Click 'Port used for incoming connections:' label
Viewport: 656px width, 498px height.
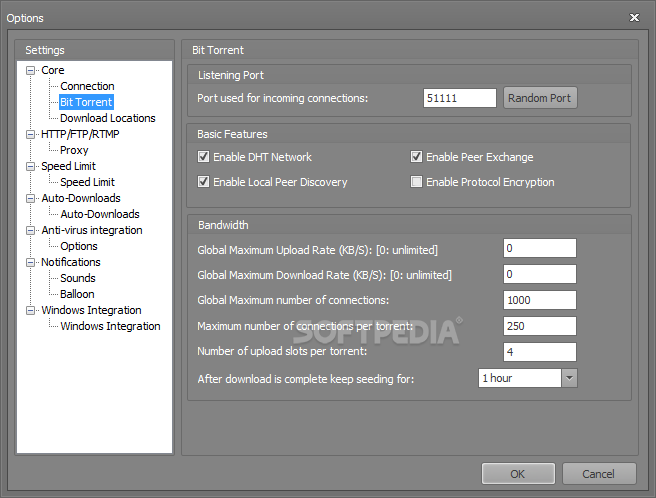(282, 98)
